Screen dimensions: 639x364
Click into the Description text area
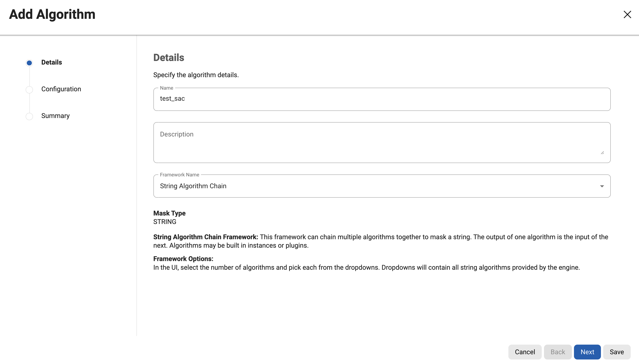382,142
